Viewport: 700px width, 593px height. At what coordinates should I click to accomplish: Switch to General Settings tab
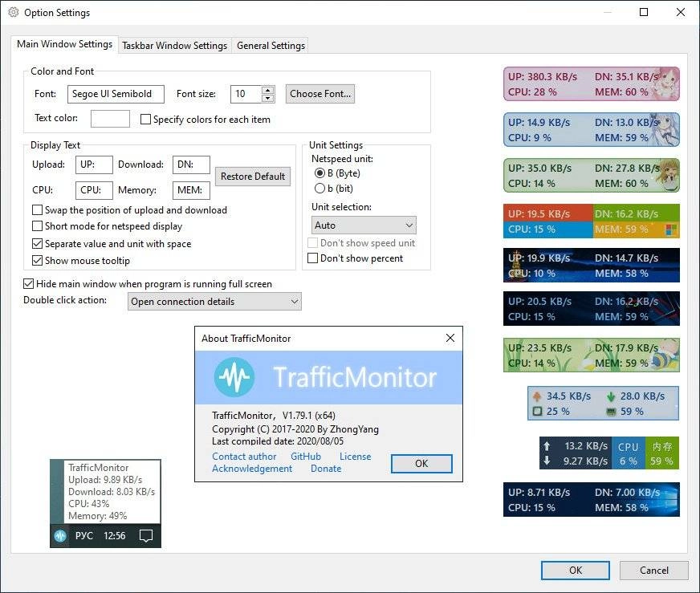(271, 46)
